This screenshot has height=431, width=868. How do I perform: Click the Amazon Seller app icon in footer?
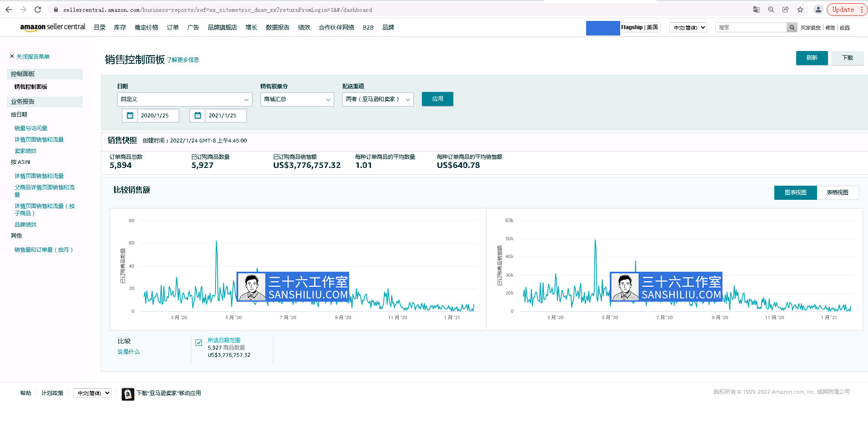coord(128,394)
